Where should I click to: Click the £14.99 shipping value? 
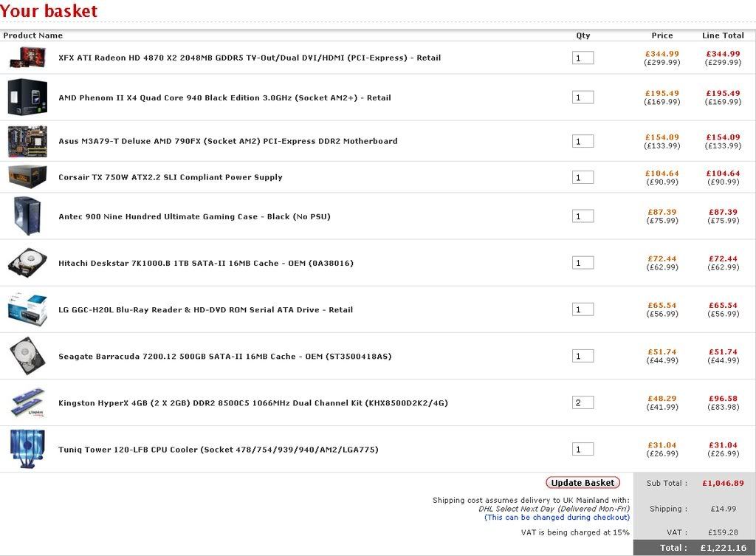point(724,509)
